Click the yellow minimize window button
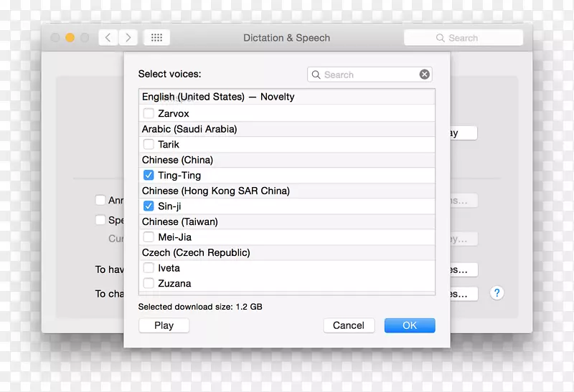This screenshot has height=392, width=574. click(70, 38)
